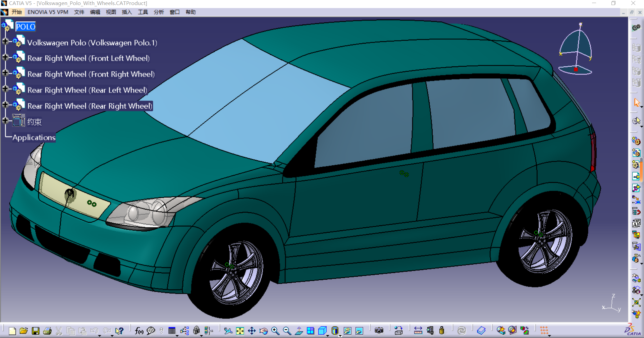644x338 pixels.
Task: Click the Graph Tree Reordering icon
Action: (x=636, y=211)
